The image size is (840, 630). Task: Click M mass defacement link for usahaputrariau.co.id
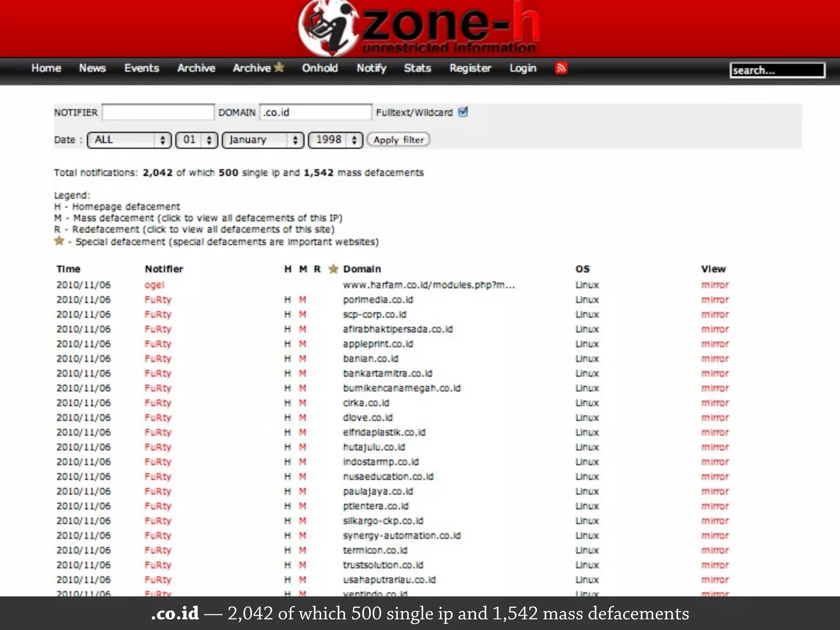tap(303, 580)
